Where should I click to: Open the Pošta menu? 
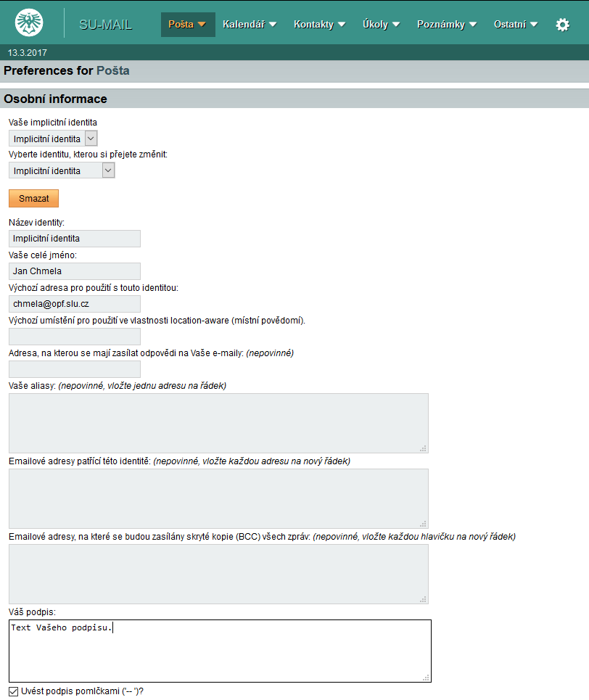(188, 25)
